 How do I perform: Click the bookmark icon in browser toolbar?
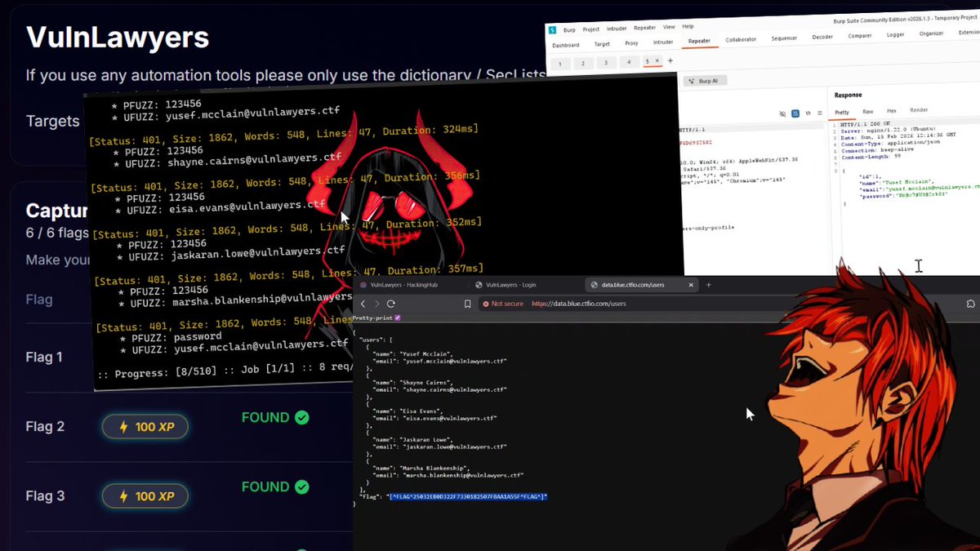pos(469,304)
